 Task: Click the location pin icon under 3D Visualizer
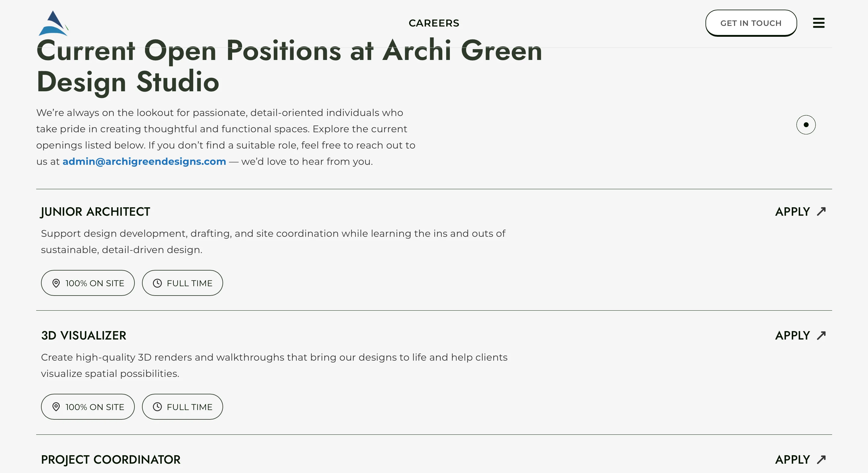pyautogui.click(x=56, y=407)
